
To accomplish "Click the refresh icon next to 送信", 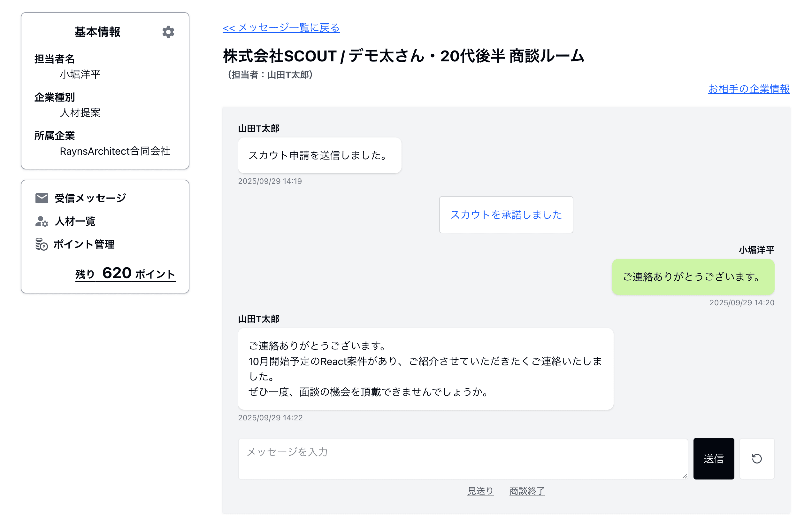I will tap(757, 459).
